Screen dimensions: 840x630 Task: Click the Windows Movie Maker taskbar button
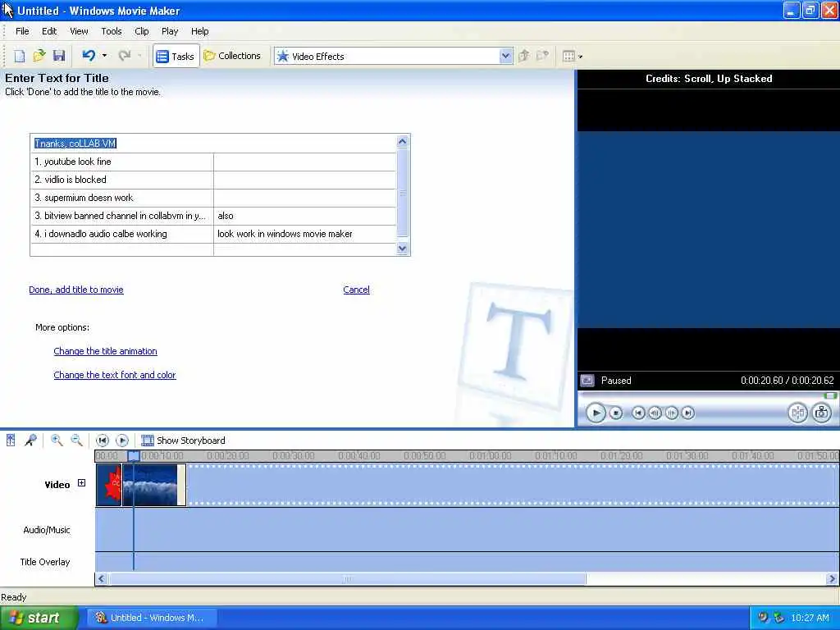click(153, 618)
